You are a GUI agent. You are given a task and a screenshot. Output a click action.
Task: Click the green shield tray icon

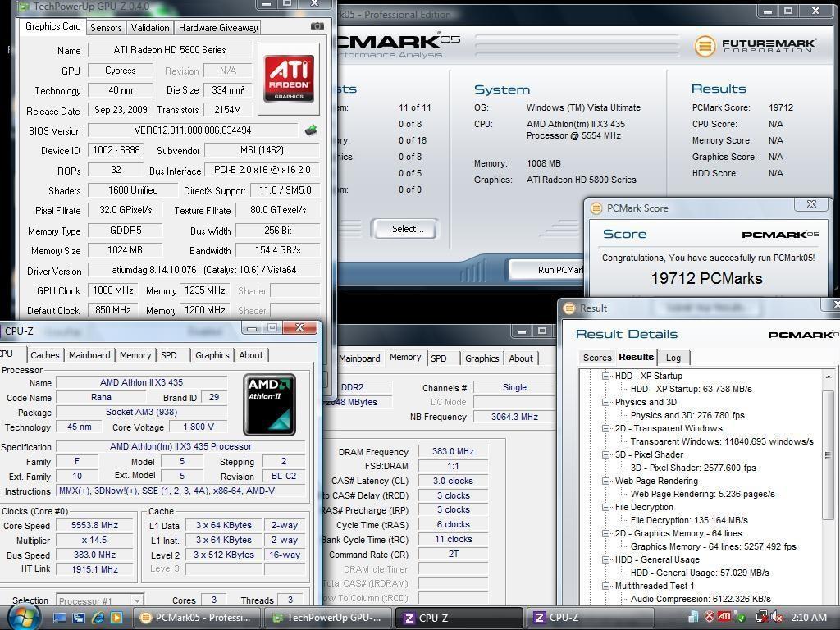[741, 618]
